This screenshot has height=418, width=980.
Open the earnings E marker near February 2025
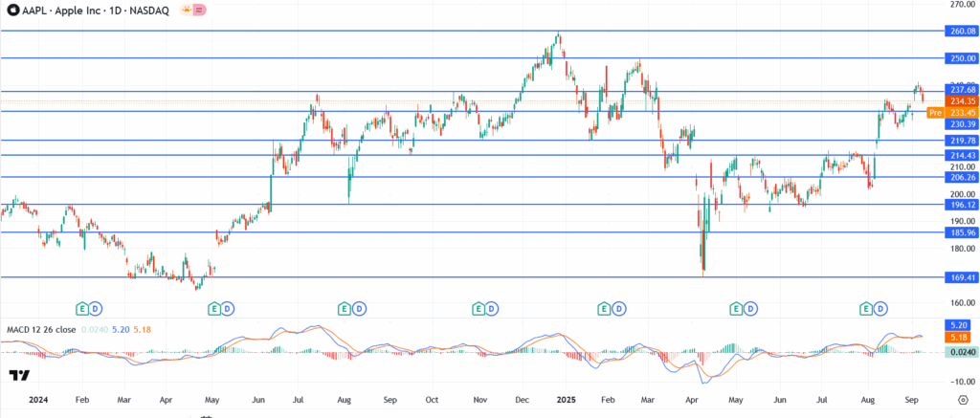tap(605, 308)
